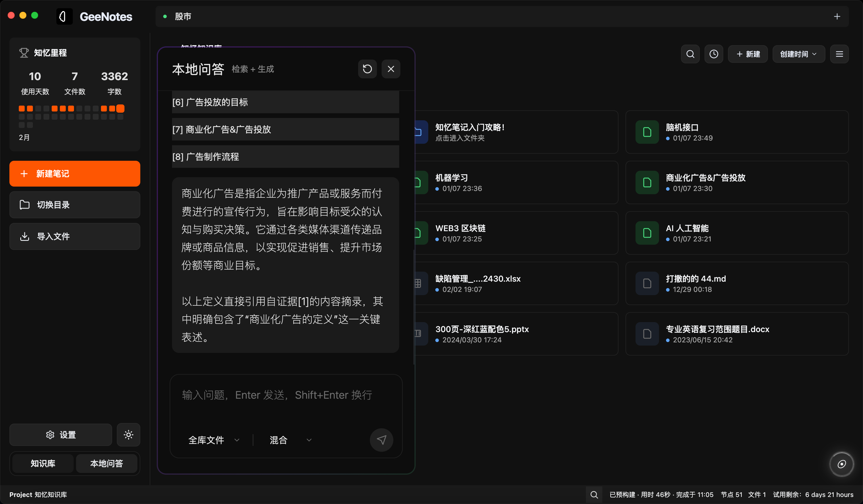Screen dimensions: 863x504
Task: Open the history clock icon
Action: point(714,54)
